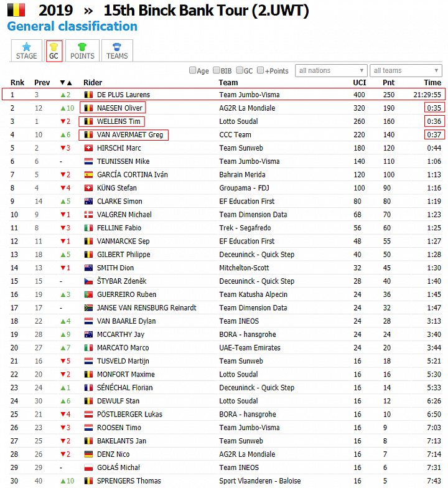Open CCC Team link

pyautogui.click(x=235, y=134)
